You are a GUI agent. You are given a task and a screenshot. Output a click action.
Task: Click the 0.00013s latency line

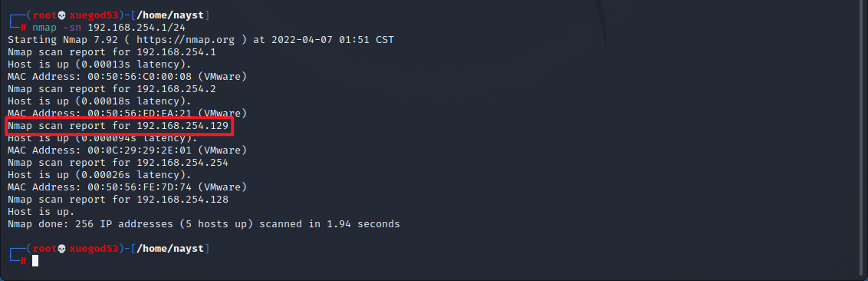99,64
